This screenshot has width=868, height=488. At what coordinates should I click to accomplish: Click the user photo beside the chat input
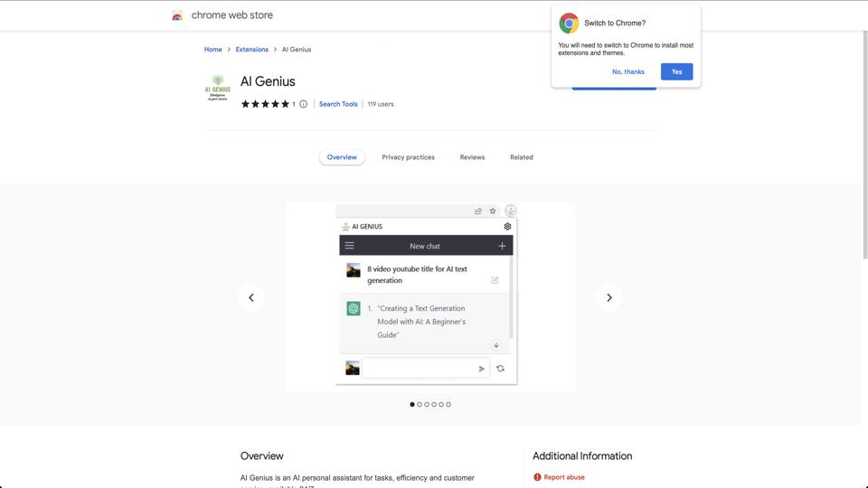(x=353, y=368)
